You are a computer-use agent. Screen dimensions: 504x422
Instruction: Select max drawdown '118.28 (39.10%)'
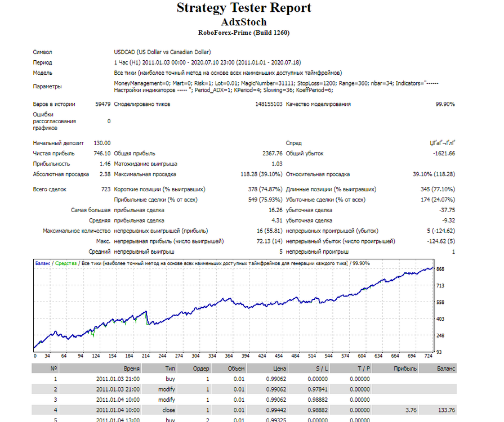coord(261,174)
